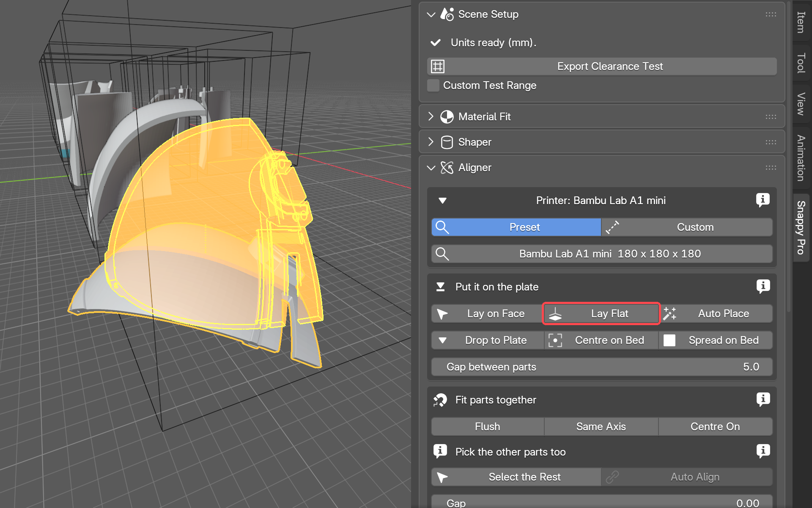
Task: Select the Preset printer mode
Action: coord(516,227)
